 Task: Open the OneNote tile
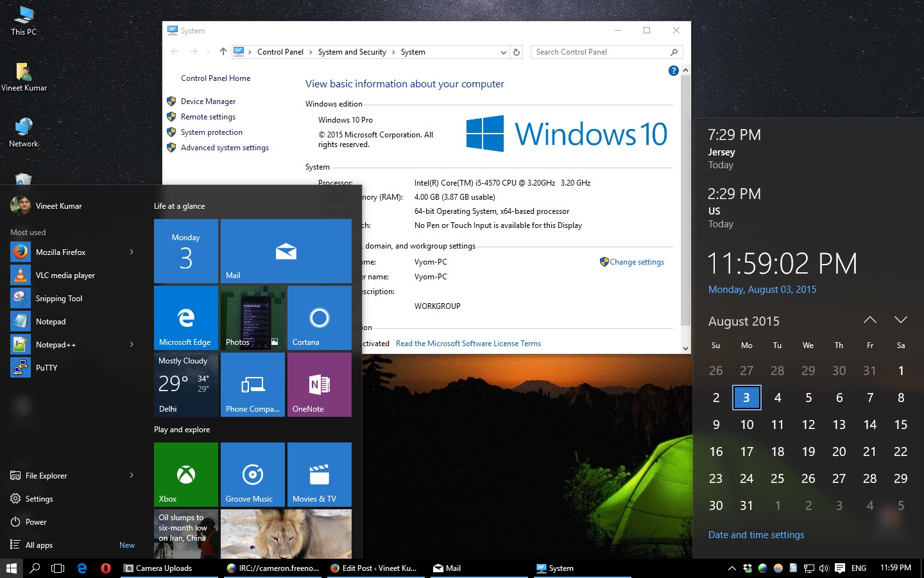pyautogui.click(x=320, y=385)
